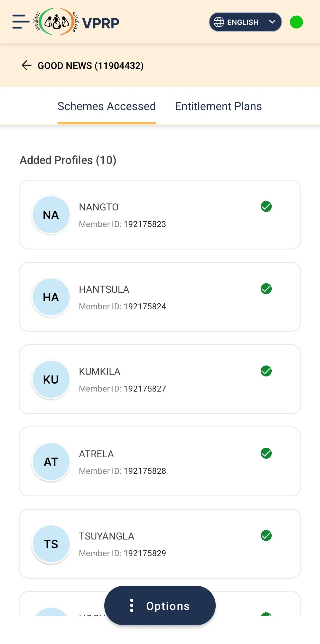Select the NA avatar for NANGTO

tap(51, 215)
